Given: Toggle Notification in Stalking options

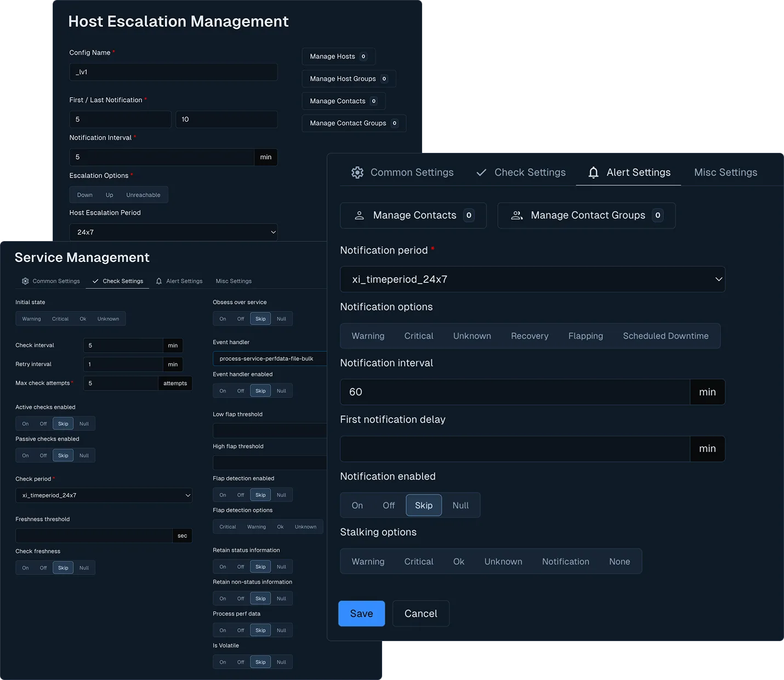Looking at the screenshot, I should pos(566,562).
